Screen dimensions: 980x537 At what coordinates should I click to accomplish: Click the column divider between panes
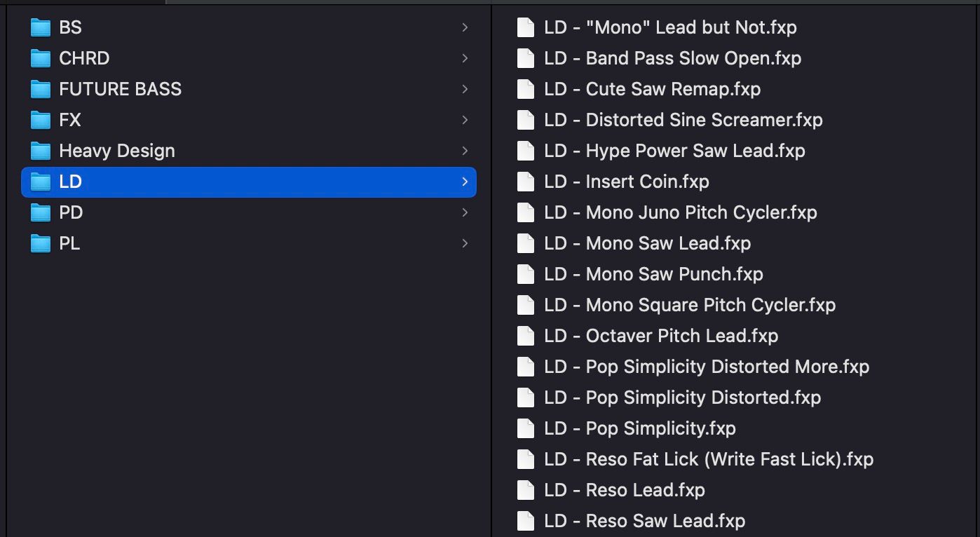[x=491, y=280]
